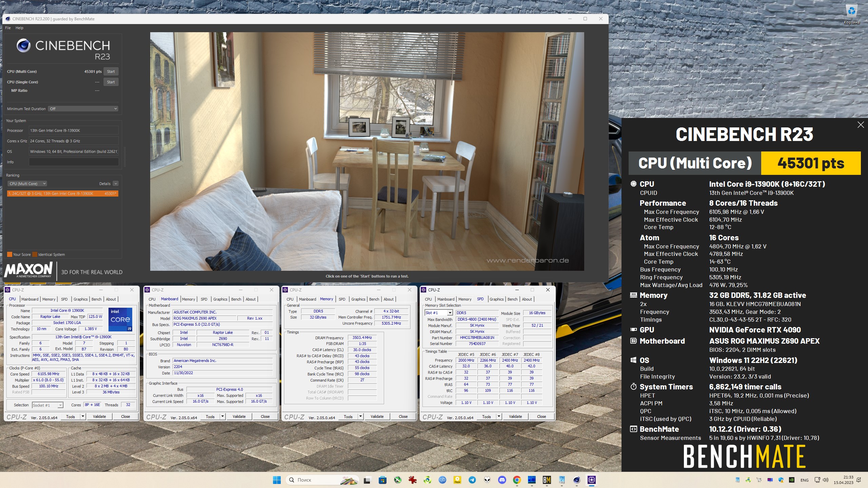Screen dimensions: 868x488
Task: Open Minimum Test Duration dropdown
Action: [83, 109]
